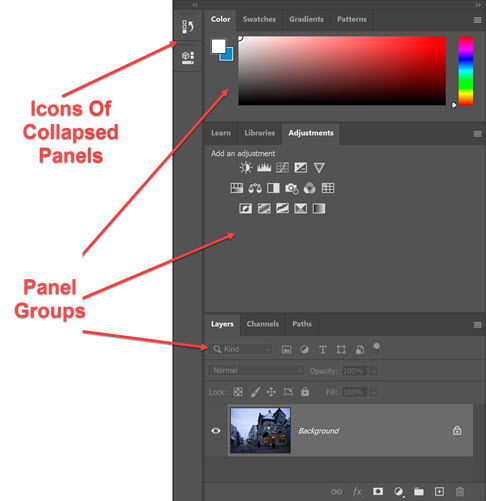486x501 pixels.
Task: Open the Color panel flyout menu
Action: click(477, 20)
